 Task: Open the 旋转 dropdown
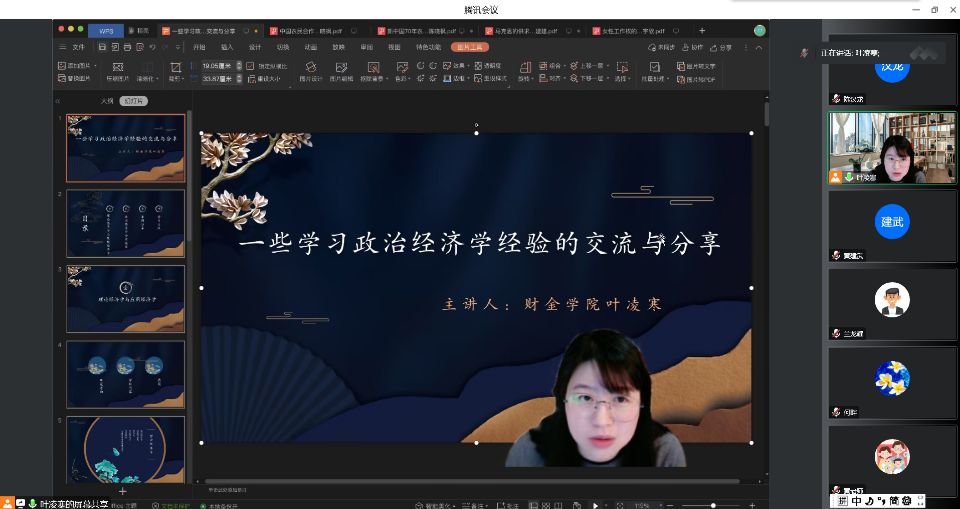click(525, 72)
